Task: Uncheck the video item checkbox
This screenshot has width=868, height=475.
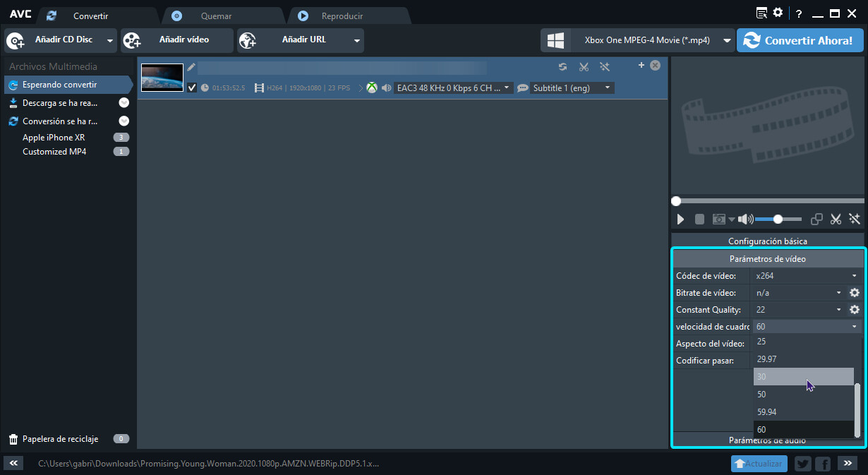Action: tap(192, 88)
